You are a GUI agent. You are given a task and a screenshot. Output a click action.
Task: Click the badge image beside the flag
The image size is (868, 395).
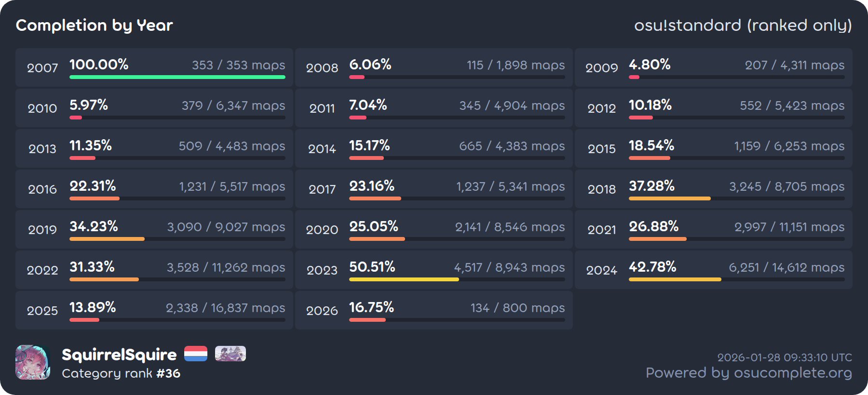click(x=230, y=354)
